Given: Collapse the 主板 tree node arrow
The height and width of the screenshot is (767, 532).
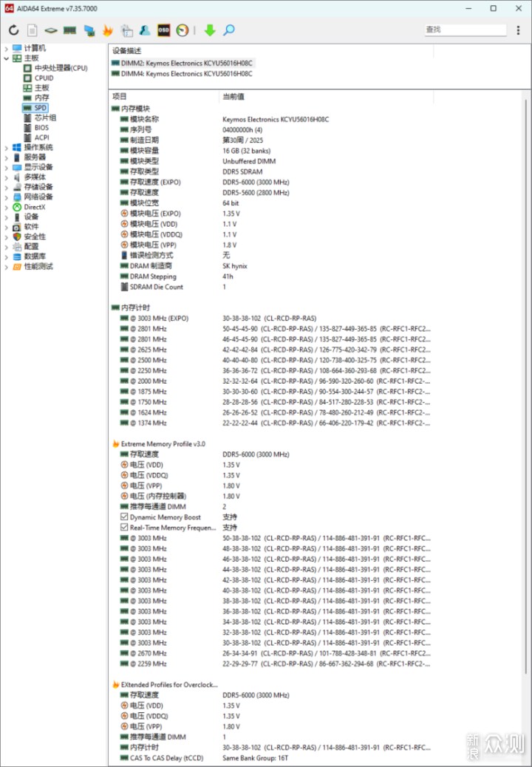Looking at the screenshot, I should point(7,58).
